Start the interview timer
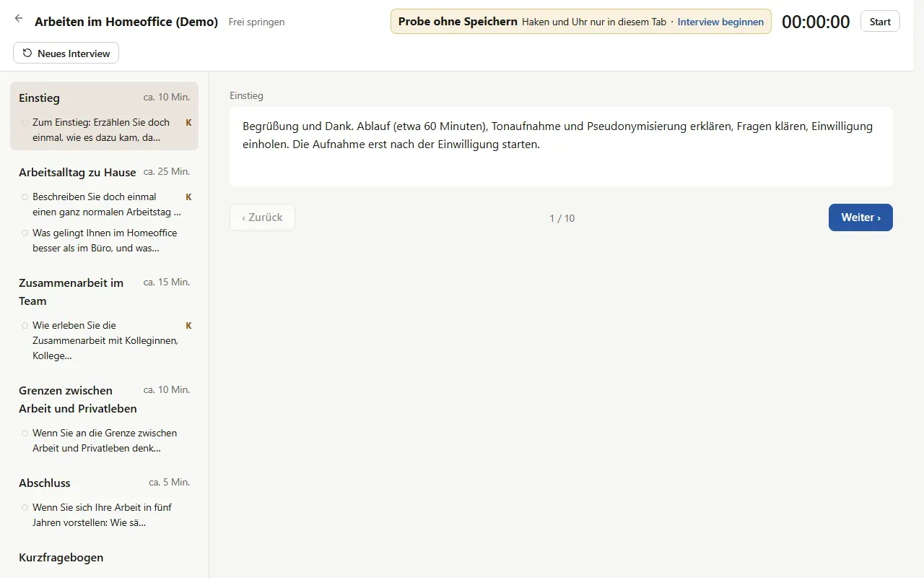This screenshot has width=924, height=578. pos(880,22)
